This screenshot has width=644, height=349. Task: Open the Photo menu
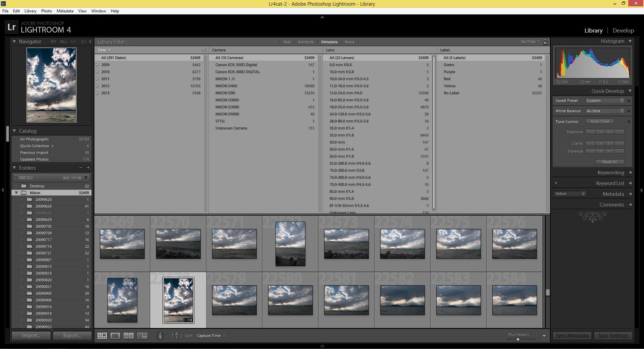46,11
